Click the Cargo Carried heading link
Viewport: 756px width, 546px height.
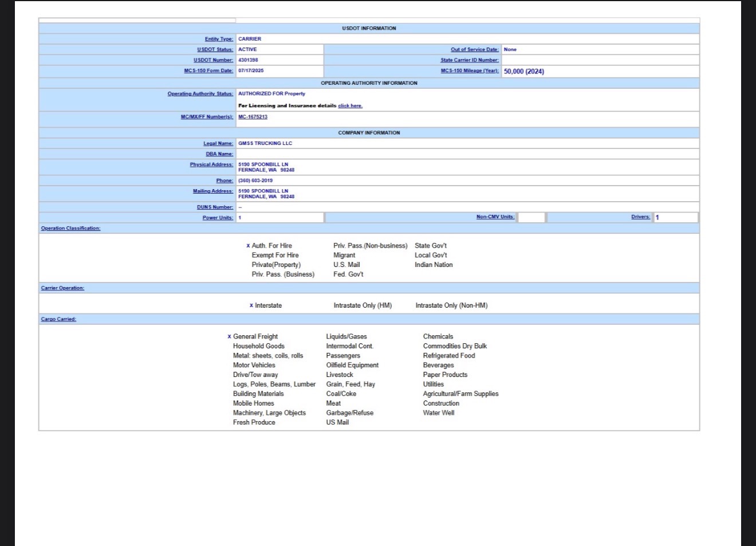coord(58,319)
